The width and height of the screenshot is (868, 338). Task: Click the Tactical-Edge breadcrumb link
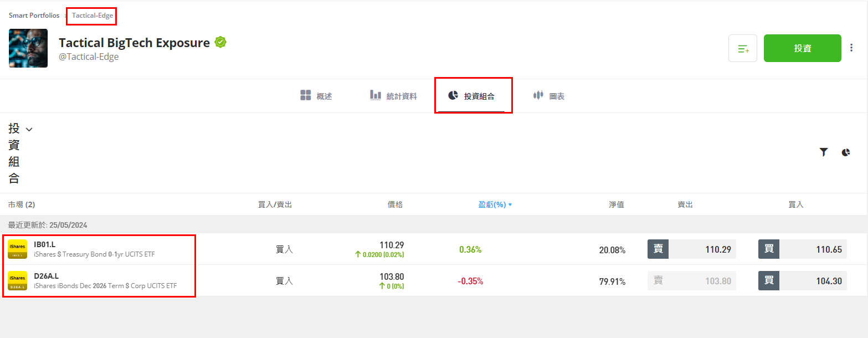93,16
